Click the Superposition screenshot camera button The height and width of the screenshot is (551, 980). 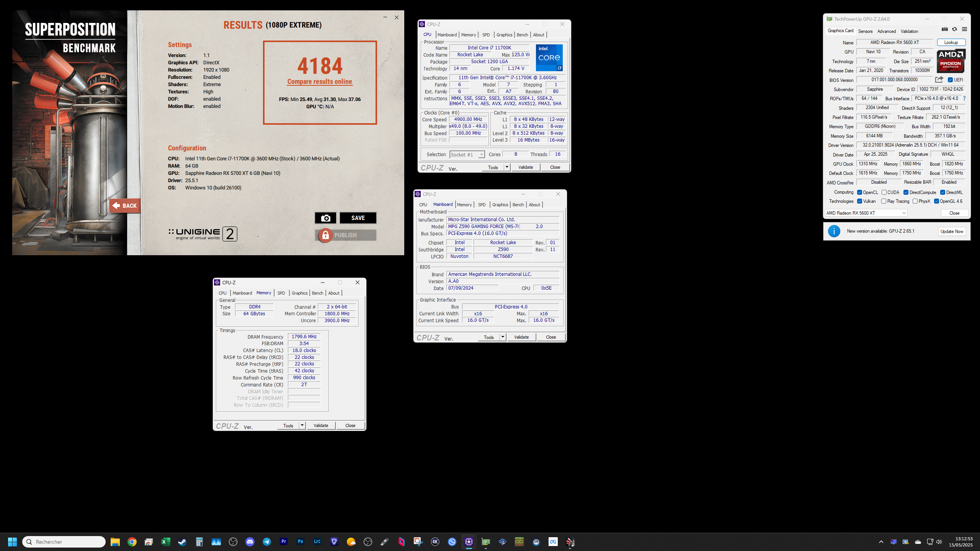coord(325,218)
